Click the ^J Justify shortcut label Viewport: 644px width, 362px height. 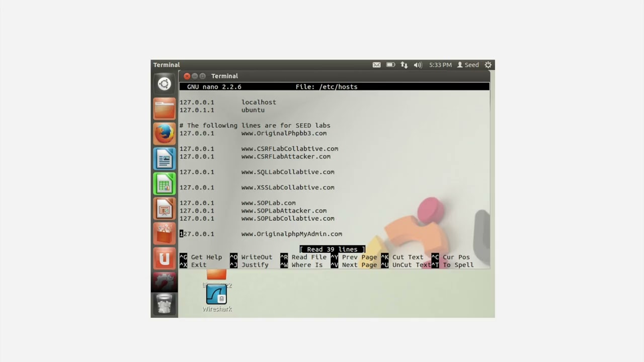pyautogui.click(x=249, y=265)
